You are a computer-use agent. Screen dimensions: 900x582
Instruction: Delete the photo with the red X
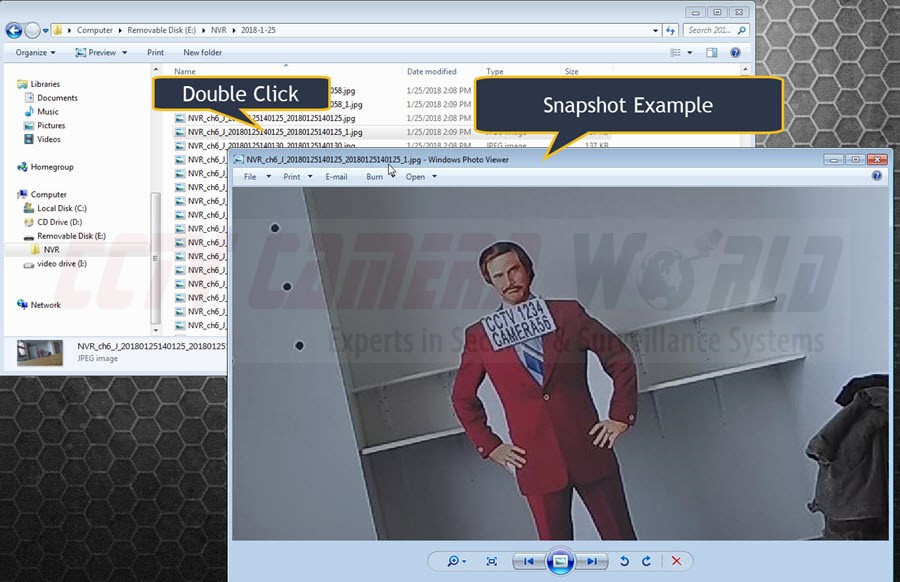(676, 561)
